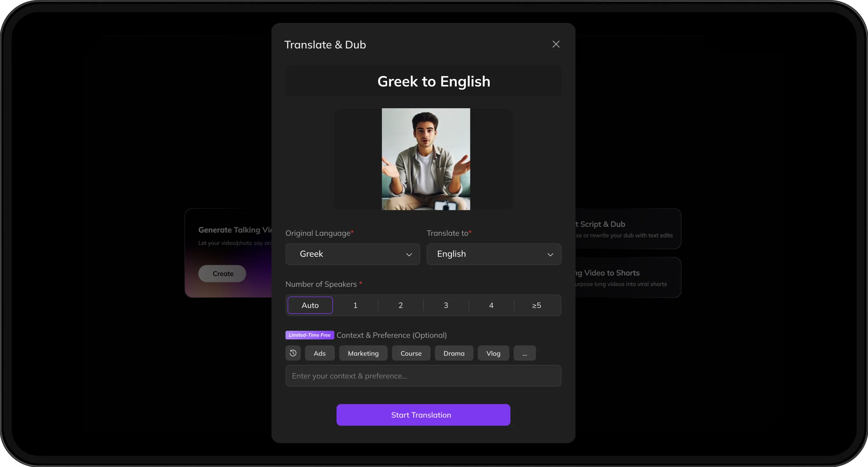Click the Greek to English heading
The width and height of the screenshot is (868, 467).
click(x=434, y=81)
